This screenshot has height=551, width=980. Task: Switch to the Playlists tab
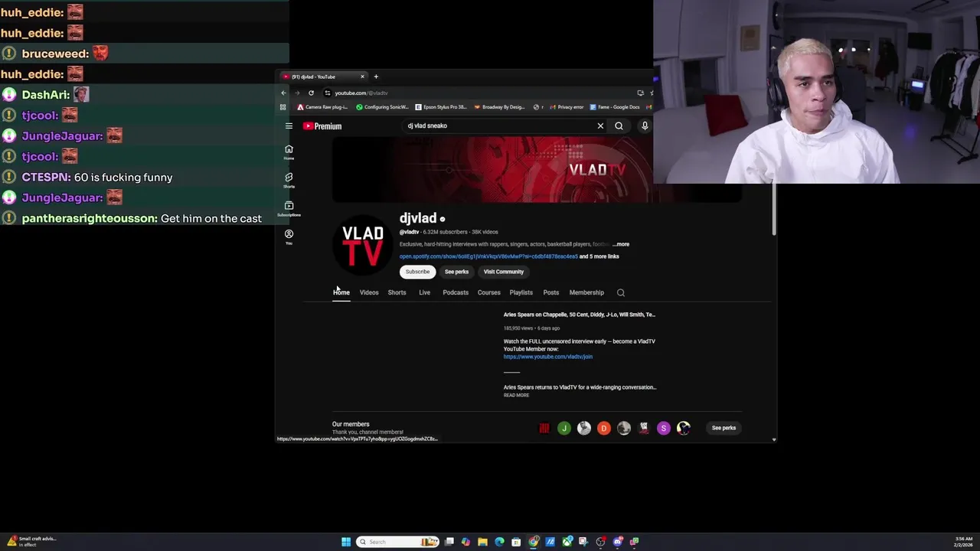(x=521, y=292)
